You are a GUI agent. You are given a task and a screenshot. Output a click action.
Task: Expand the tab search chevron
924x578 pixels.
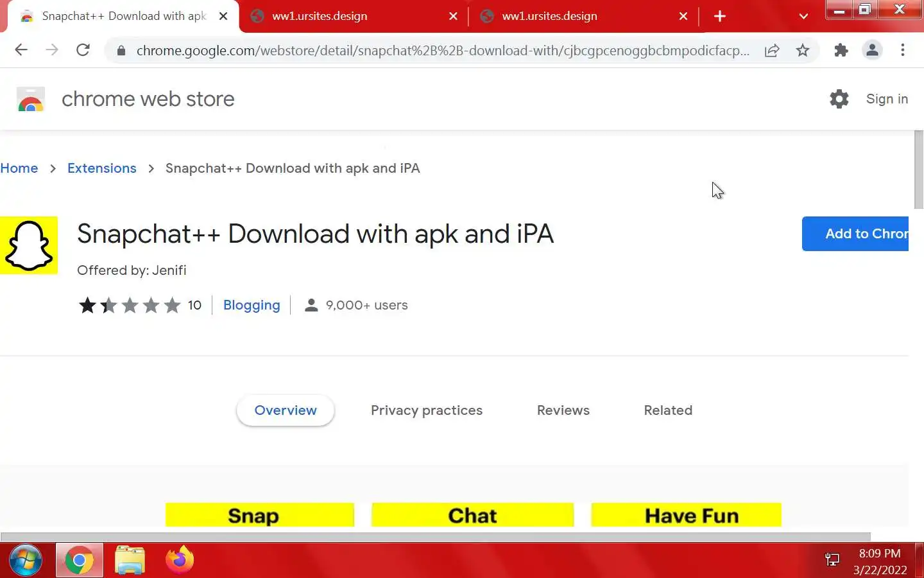point(803,16)
